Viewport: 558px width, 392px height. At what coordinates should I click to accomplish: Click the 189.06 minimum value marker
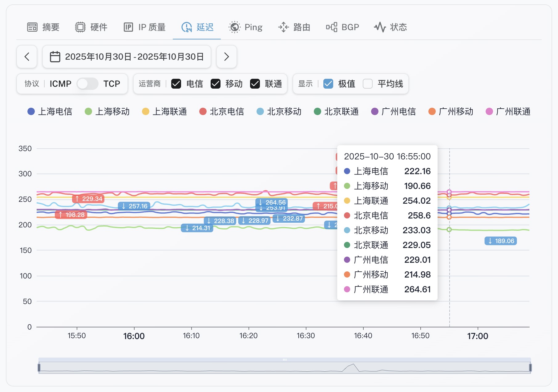pyautogui.click(x=501, y=241)
